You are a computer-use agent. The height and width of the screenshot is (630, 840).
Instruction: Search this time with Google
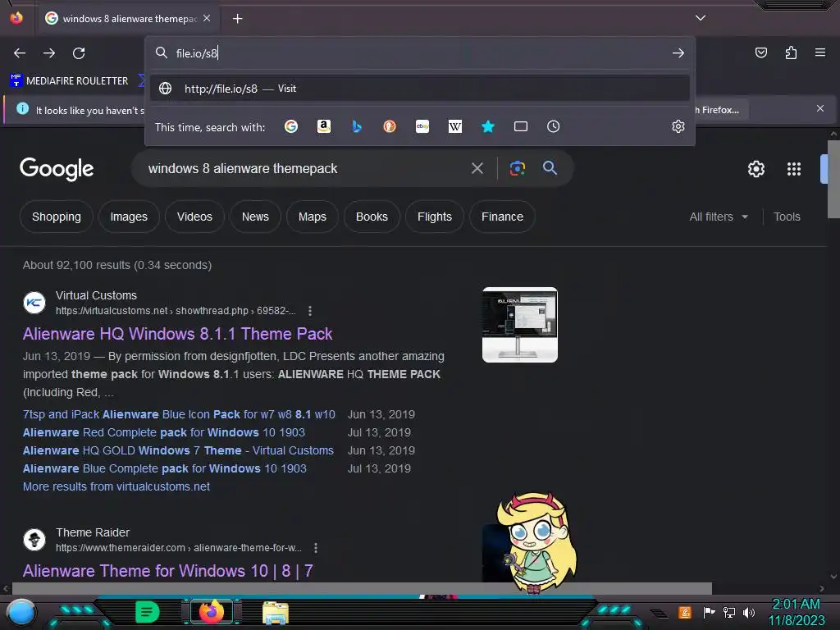[291, 126]
